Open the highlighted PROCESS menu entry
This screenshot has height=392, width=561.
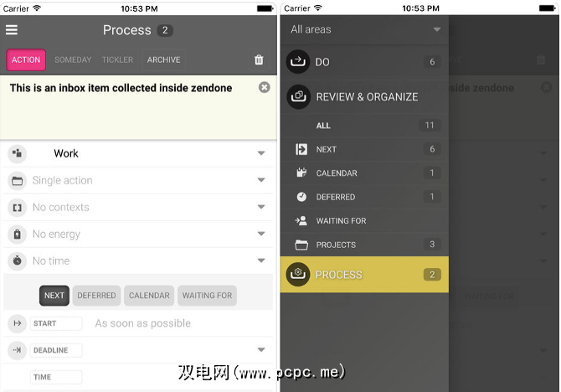pyautogui.click(x=364, y=275)
